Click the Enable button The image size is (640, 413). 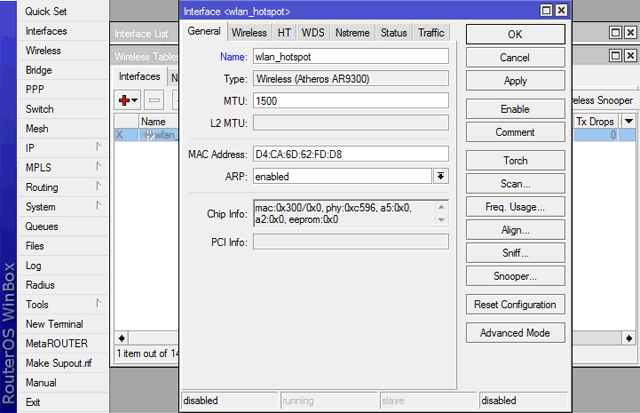coord(515,109)
